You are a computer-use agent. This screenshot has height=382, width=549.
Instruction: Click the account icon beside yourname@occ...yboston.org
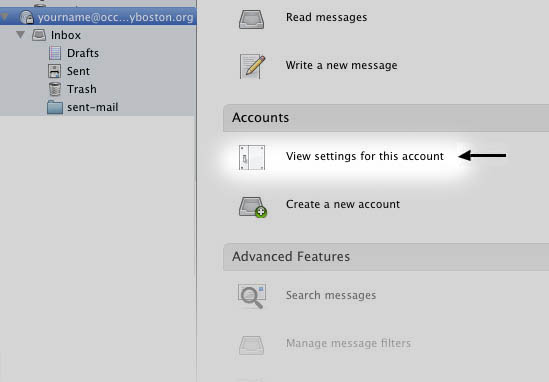[x=27, y=17]
